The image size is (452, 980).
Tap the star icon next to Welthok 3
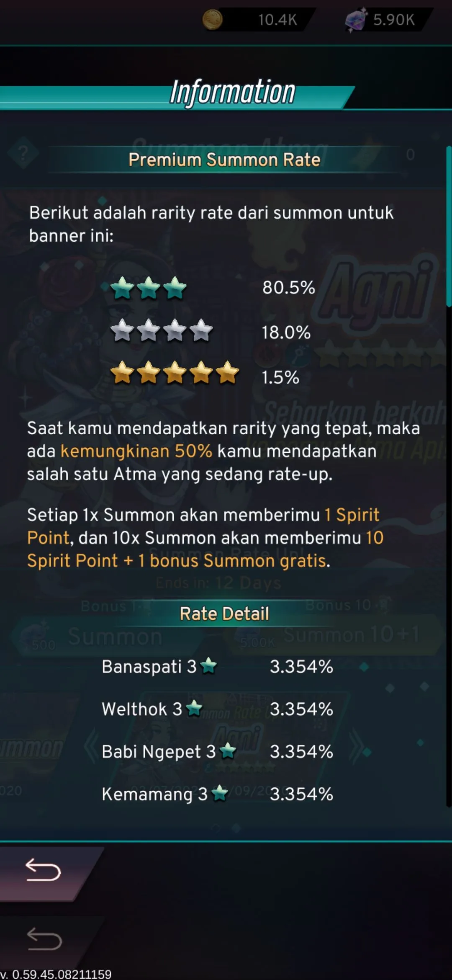pos(194,708)
